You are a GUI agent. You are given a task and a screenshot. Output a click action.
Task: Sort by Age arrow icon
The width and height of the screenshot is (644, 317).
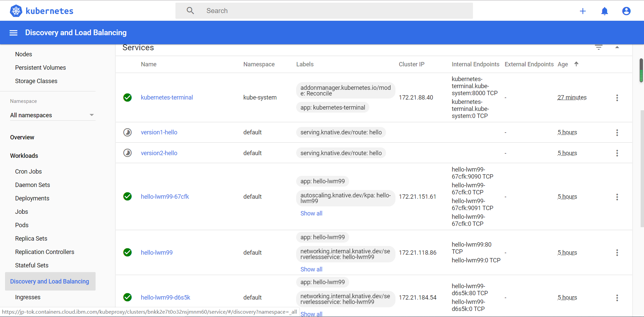click(x=576, y=64)
